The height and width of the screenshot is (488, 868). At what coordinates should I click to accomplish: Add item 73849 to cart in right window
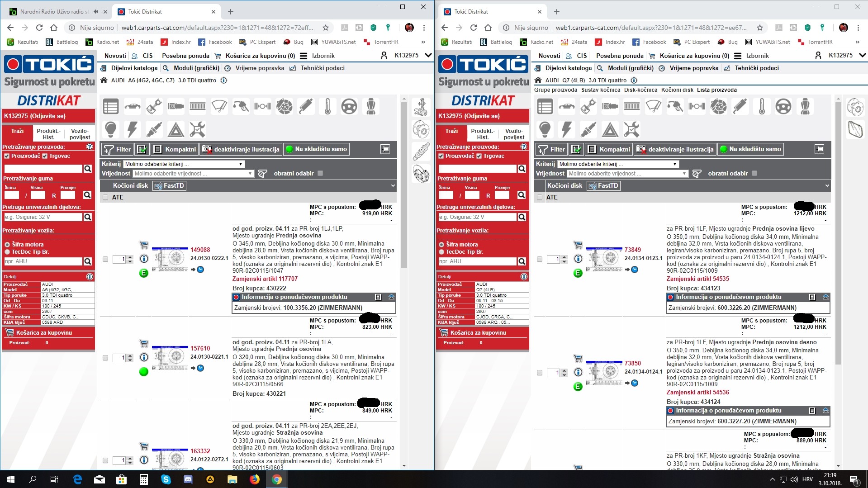[x=578, y=245]
